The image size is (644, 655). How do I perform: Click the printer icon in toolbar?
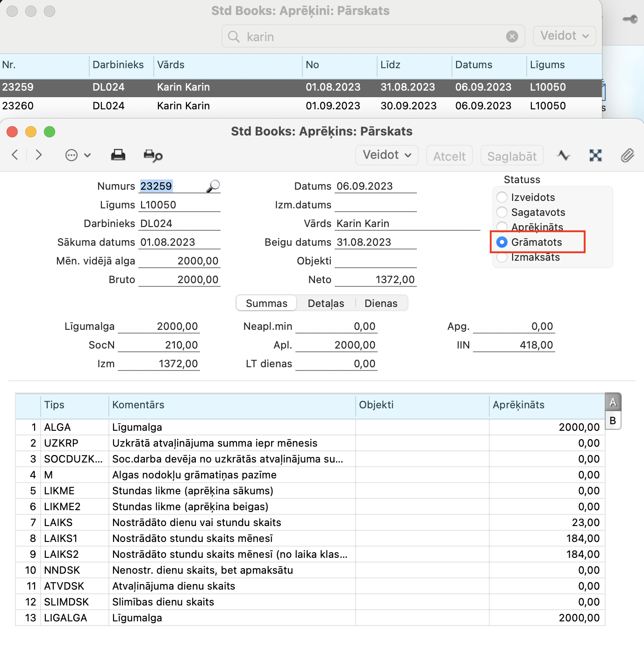pyautogui.click(x=118, y=155)
